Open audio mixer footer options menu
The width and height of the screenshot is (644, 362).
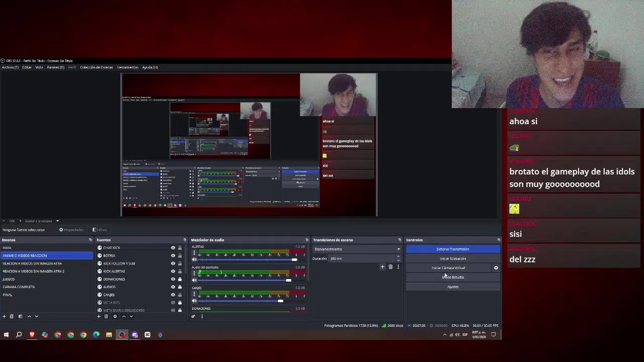tap(202, 316)
